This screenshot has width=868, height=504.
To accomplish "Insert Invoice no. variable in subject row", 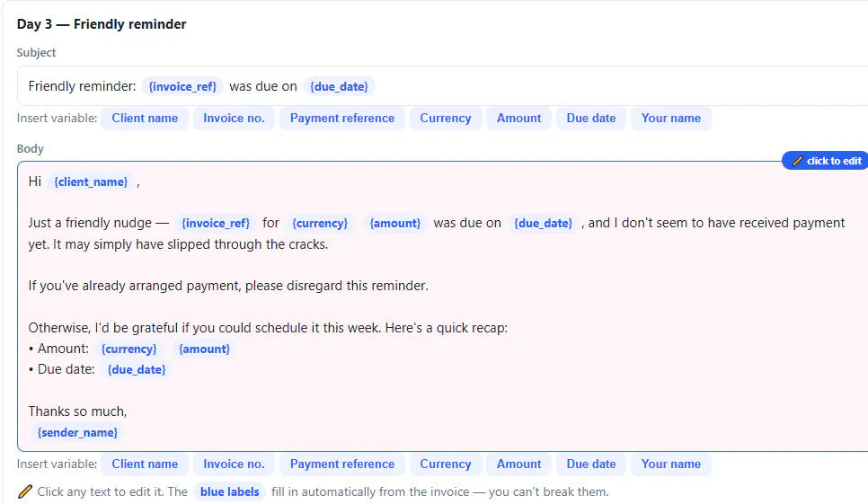I will (x=234, y=119).
